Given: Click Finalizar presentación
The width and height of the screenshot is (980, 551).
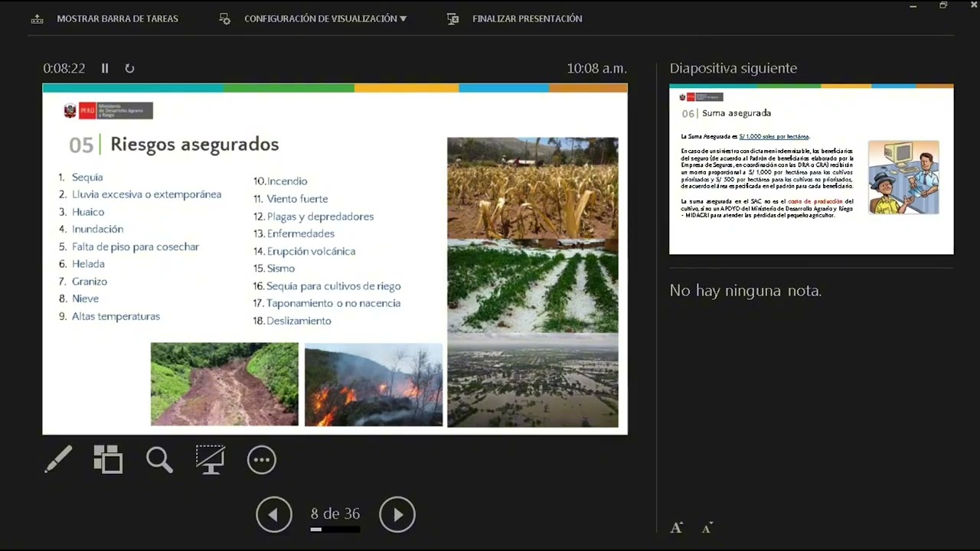Looking at the screenshot, I should tap(527, 18).
